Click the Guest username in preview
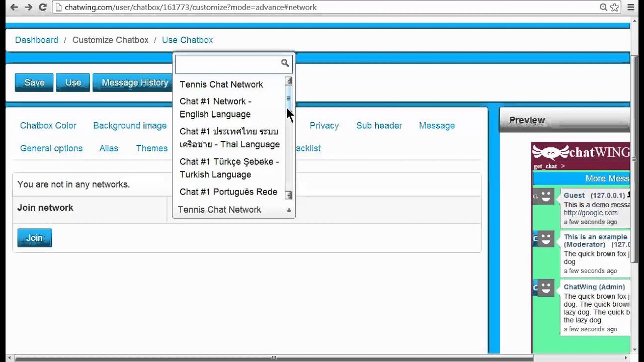Screen dimensions: 644x362 tap(574, 195)
